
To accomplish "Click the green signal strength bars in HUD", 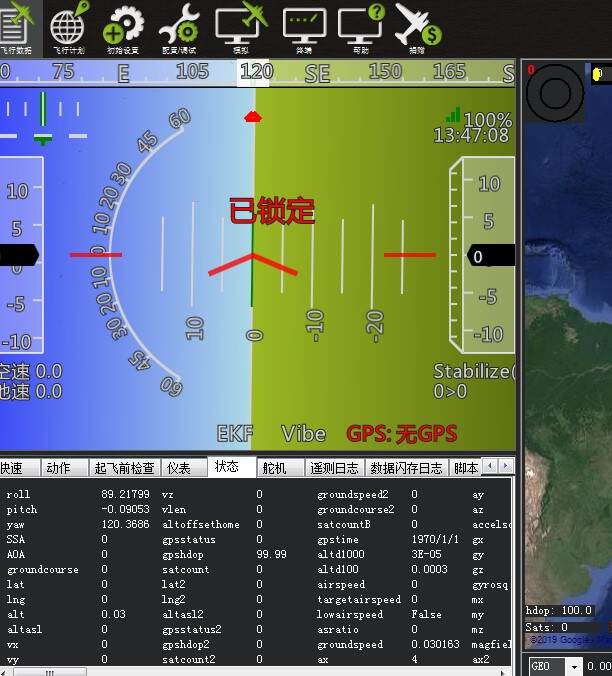I will [x=453, y=115].
